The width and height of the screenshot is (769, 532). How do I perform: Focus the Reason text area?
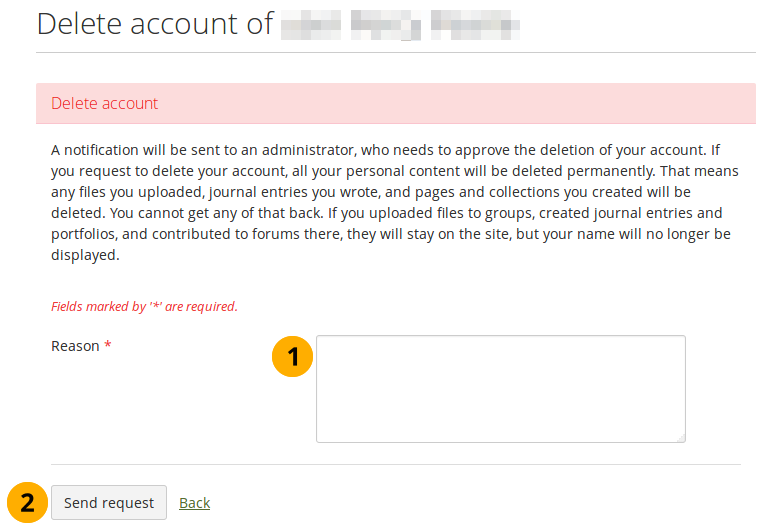(x=500, y=388)
